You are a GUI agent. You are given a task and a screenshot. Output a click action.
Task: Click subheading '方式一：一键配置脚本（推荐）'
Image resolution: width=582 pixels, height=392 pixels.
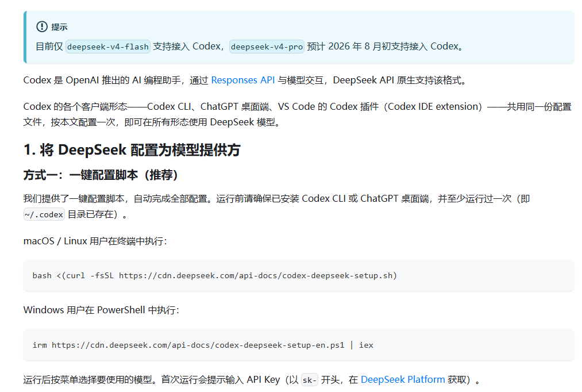point(101,175)
